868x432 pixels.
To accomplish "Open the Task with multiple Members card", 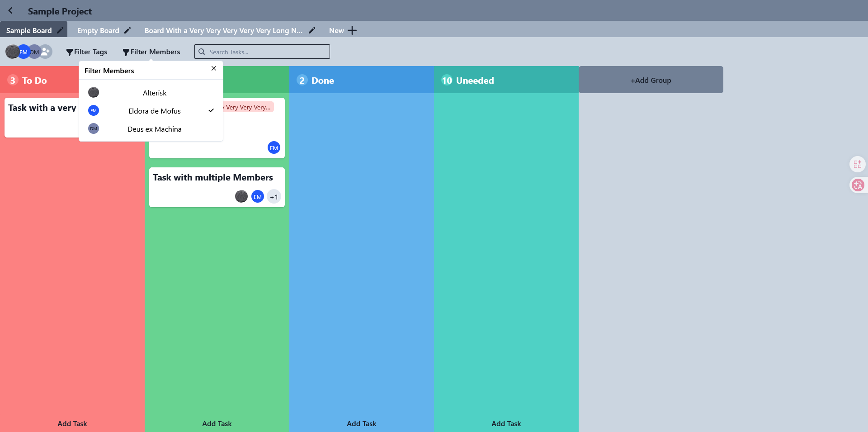I will click(217, 187).
